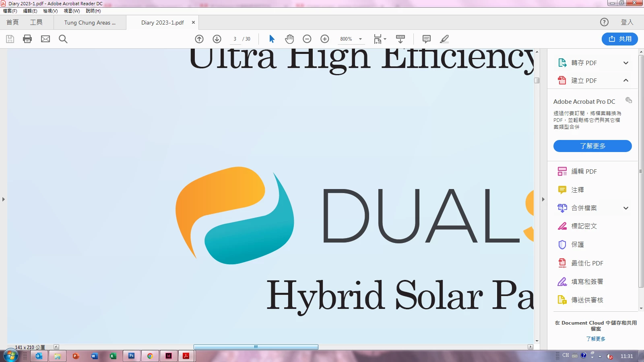This screenshot has width=644, height=362.
Task: Expand the 合併檔案 section
Action: (626, 208)
